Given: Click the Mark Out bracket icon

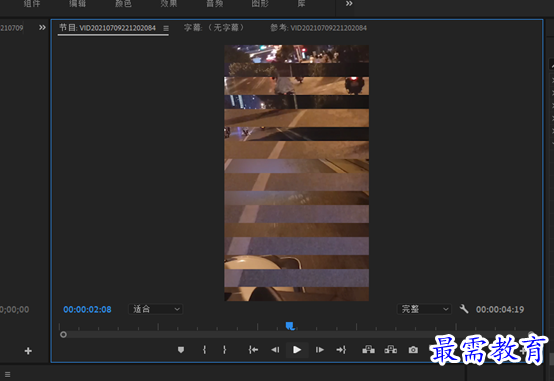Looking at the screenshot, I should tap(224, 350).
